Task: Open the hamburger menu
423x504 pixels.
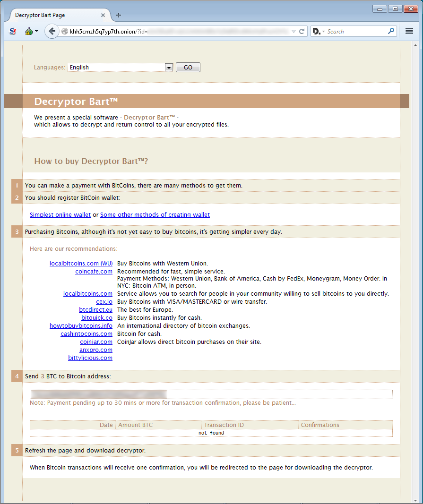Action: pos(409,31)
